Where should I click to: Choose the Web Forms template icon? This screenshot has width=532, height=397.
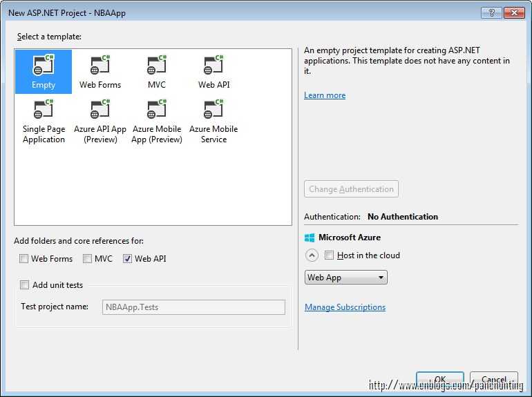100,72
